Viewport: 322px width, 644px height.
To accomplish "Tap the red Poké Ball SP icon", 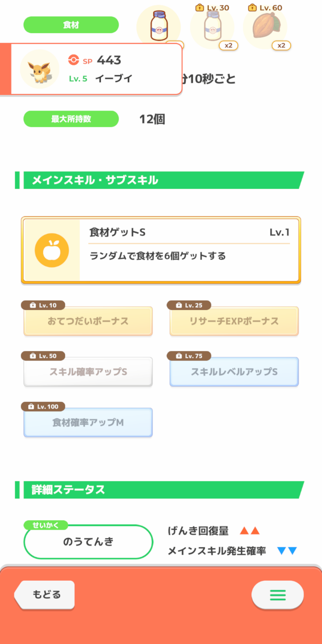I will [73, 60].
